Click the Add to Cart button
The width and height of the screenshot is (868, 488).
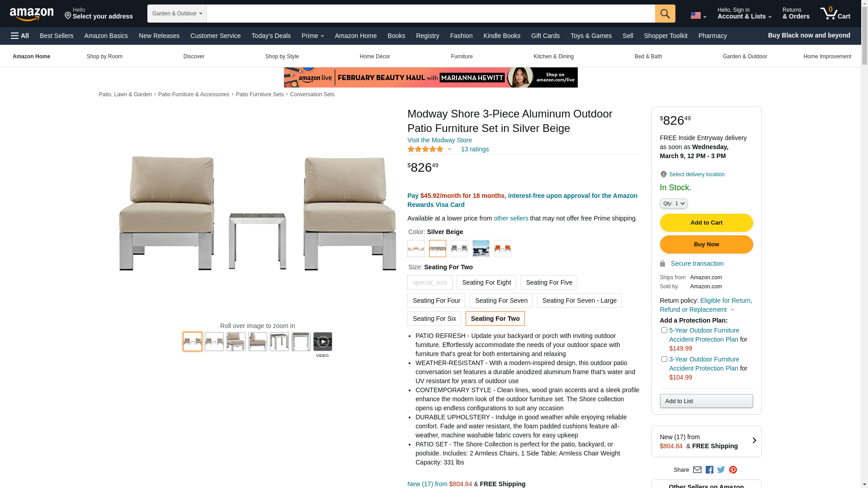click(706, 223)
